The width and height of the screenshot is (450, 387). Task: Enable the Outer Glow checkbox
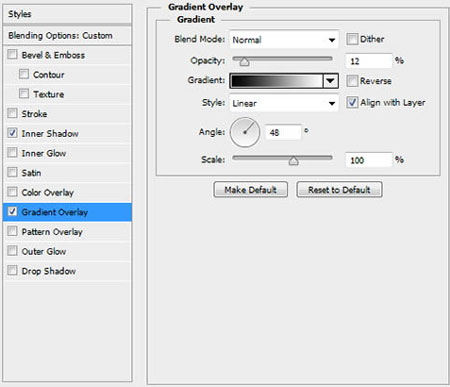click(x=12, y=251)
